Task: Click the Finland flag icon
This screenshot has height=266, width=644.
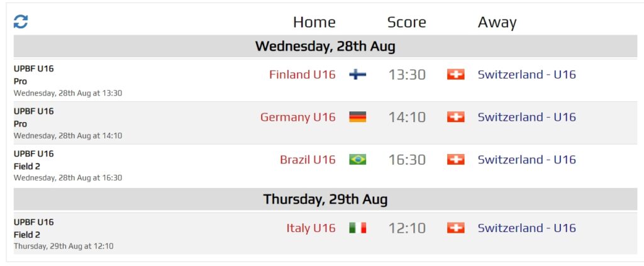Action: pyautogui.click(x=357, y=74)
